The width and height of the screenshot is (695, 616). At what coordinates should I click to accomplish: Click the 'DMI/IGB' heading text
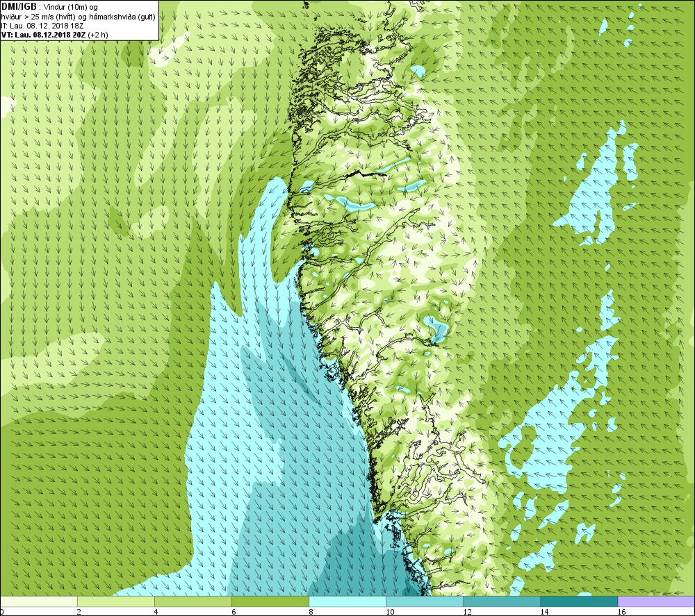(19, 7)
